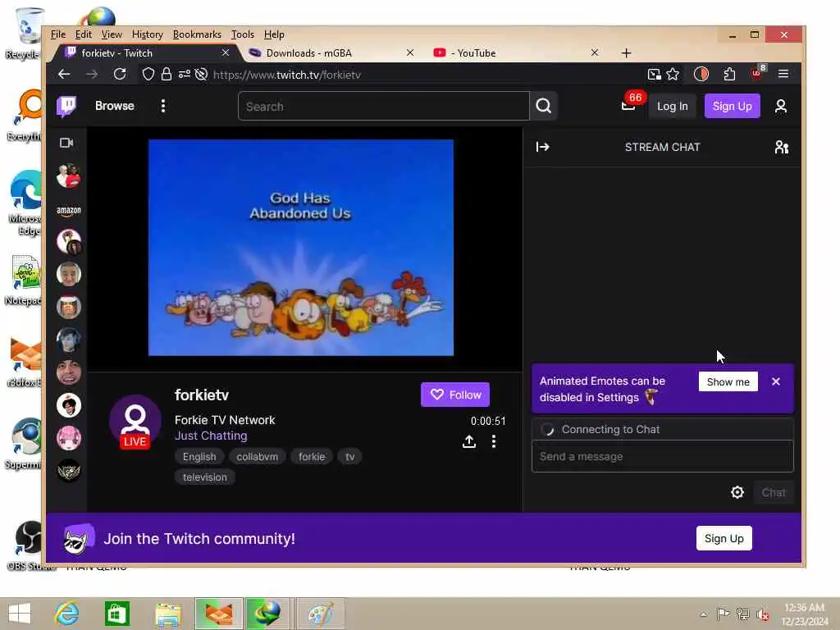Open the Windows Store taskbar icon
Image resolution: width=840 pixels, height=630 pixels.
point(116,614)
